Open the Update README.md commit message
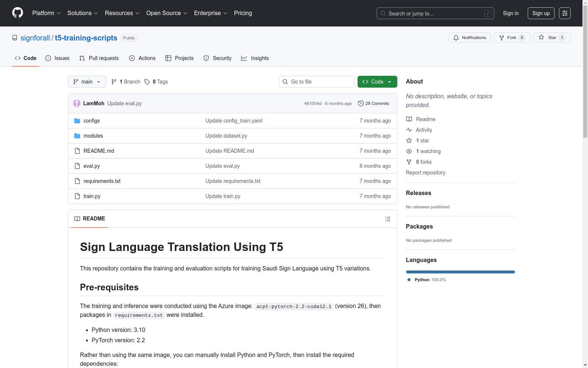The height and width of the screenshot is (368, 588). tap(230, 151)
